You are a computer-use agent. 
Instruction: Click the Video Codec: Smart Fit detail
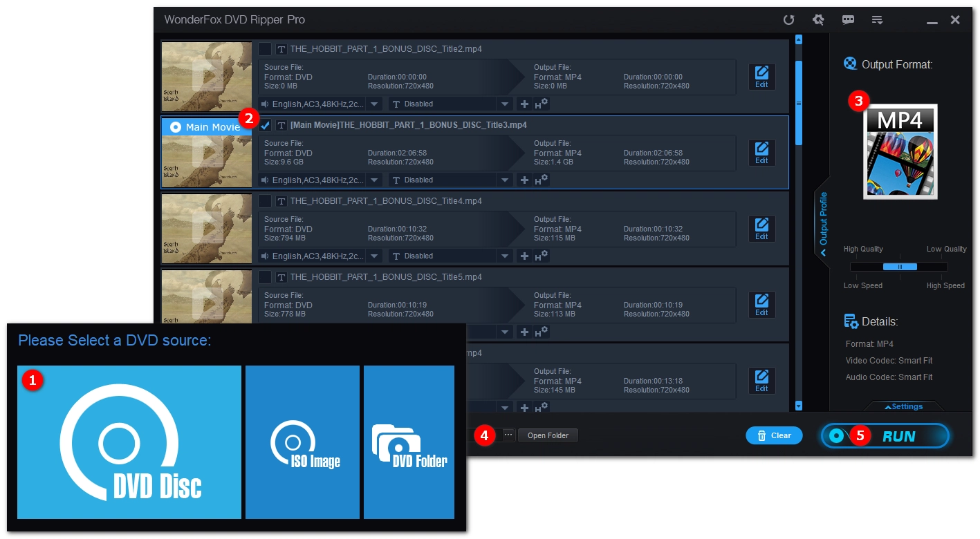pyautogui.click(x=889, y=361)
